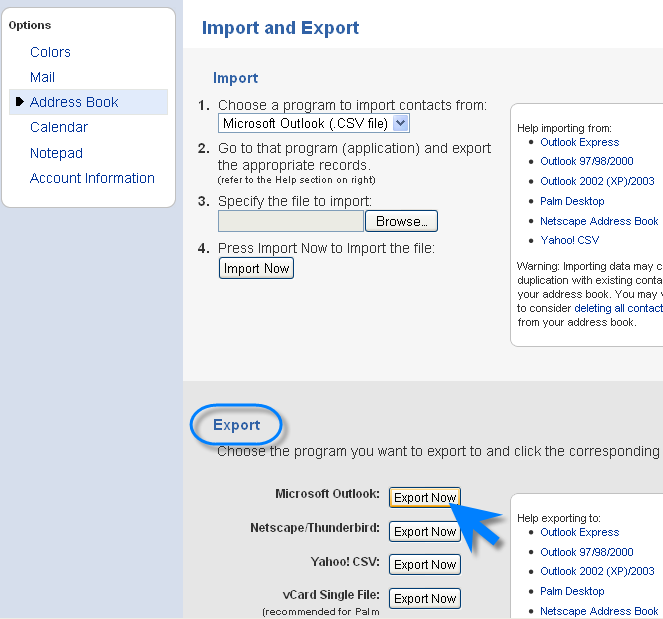Image resolution: width=663 pixels, height=619 pixels.
Task: Click the Import section heading
Action: (236, 78)
